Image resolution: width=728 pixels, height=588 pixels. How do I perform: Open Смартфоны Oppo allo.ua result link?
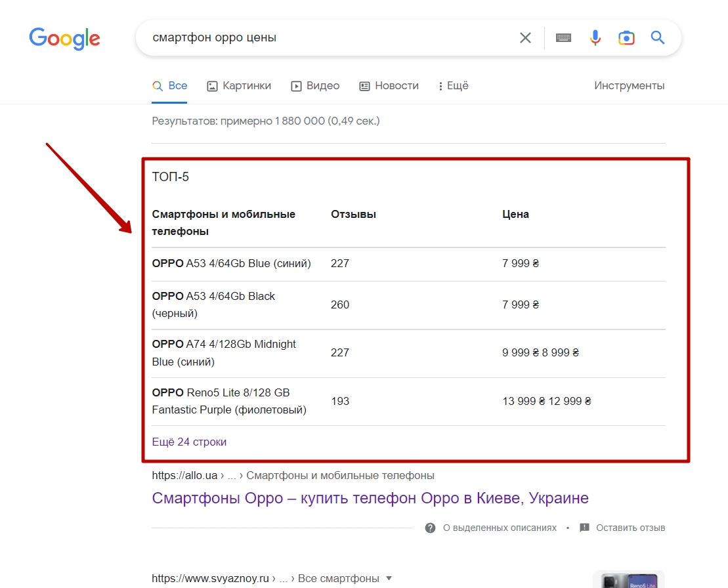click(370, 498)
